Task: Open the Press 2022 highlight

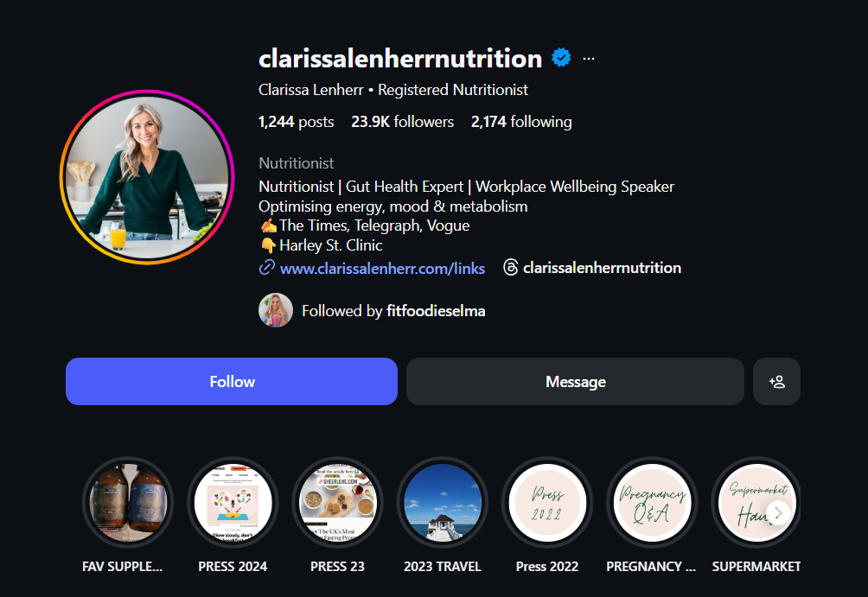Action: click(x=547, y=502)
